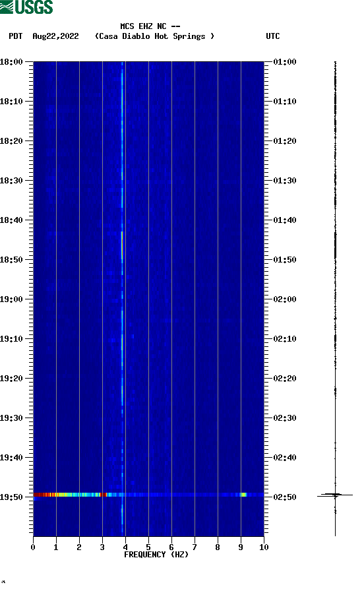Click the frequency axis label 8
The height and width of the screenshot is (589, 364).
pyautogui.click(x=218, y=547)
